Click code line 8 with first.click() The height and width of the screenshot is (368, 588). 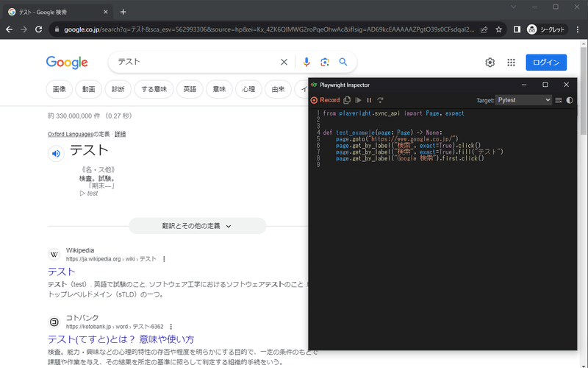pyautogui.click(x=410, y=158)
